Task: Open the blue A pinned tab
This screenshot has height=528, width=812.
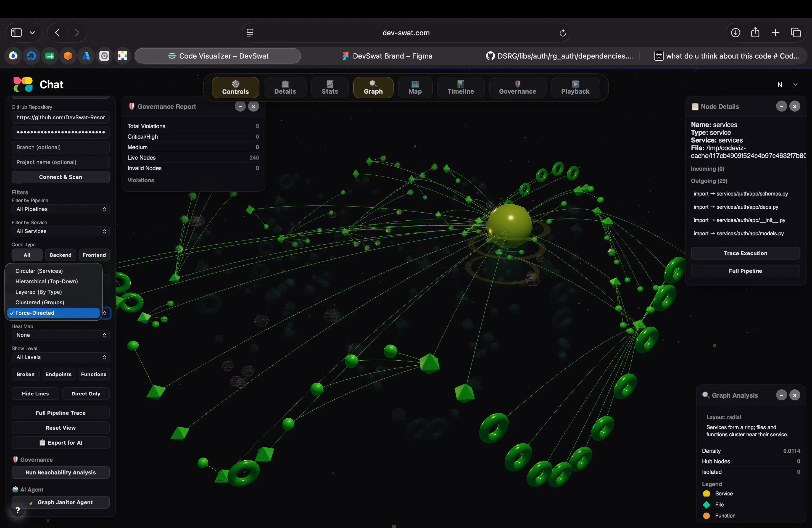Action: click(x=86, y=56)
